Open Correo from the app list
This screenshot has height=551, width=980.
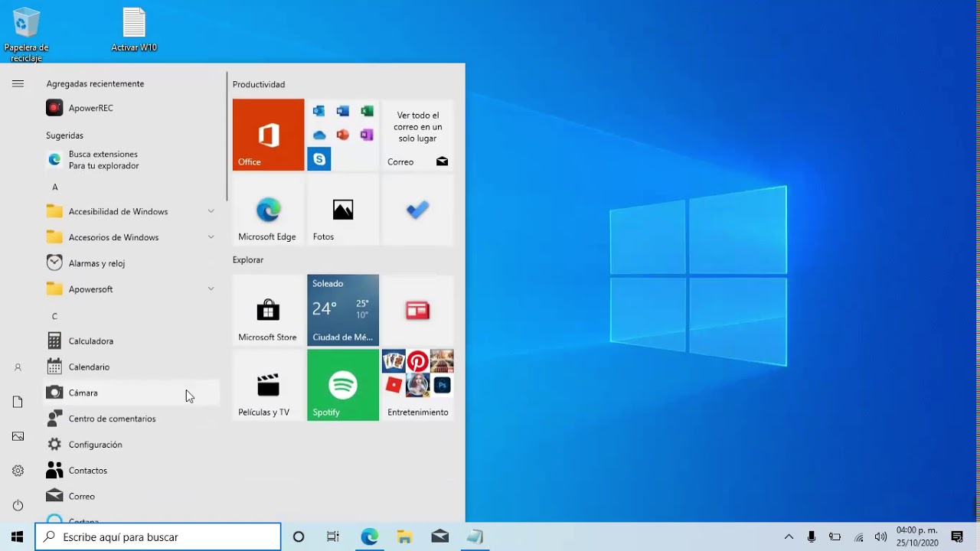point(132,497)
